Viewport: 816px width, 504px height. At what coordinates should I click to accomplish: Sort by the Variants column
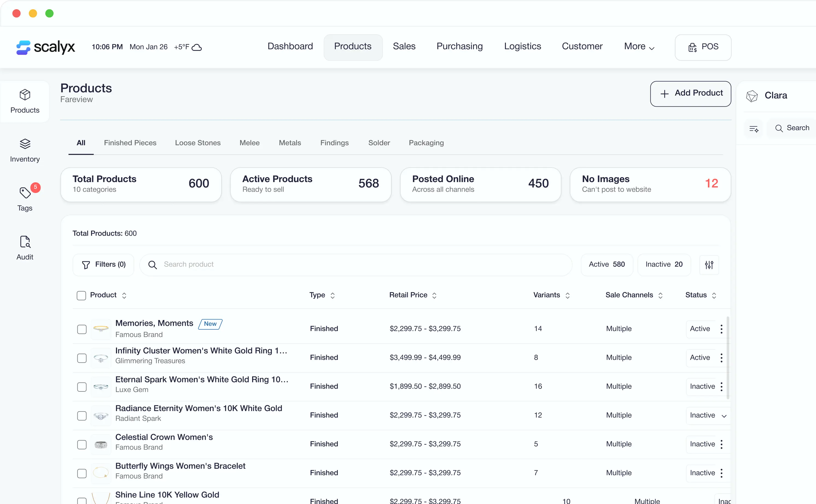pyautogui.click(x=567, y=295)
